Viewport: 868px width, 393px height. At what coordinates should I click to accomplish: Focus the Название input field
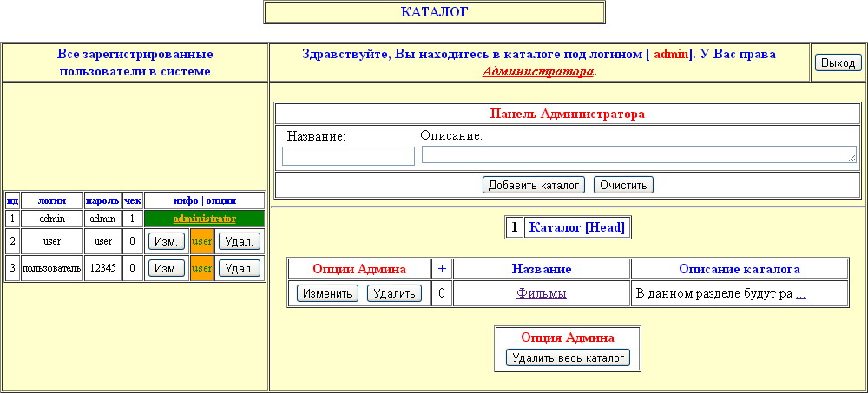[348, 156]
